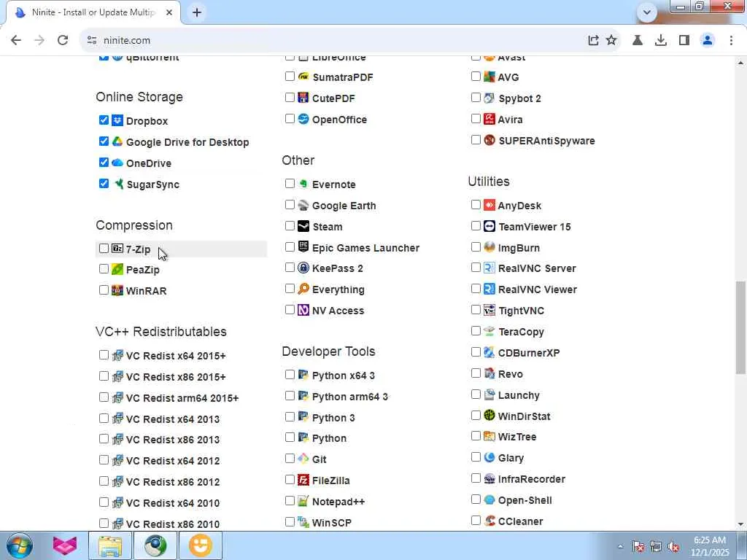
Task: Click the Spybot 2 icon
Action: (489, 98)
